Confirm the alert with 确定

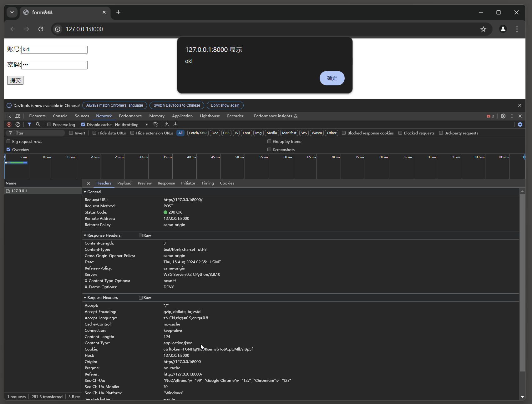pos(332,78)
